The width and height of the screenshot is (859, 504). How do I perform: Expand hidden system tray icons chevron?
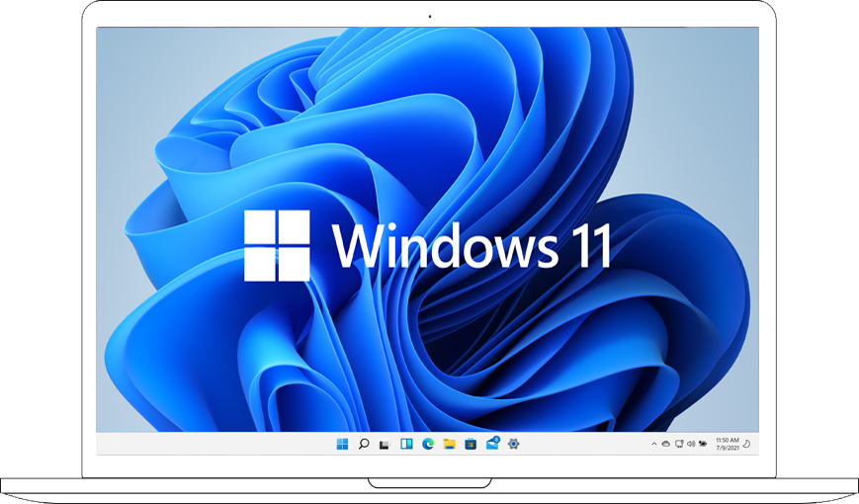coord(653,444)
